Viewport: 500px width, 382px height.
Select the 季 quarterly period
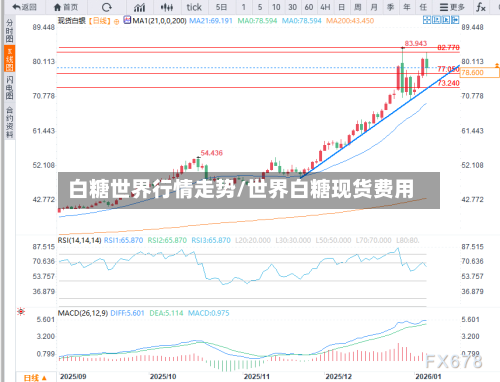390,7
